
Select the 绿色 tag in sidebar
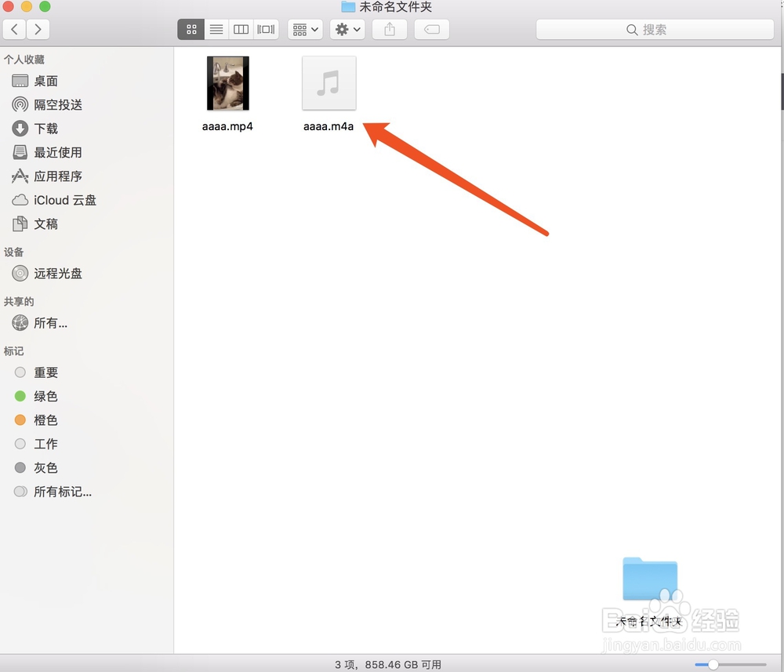(x=44, y=396)
